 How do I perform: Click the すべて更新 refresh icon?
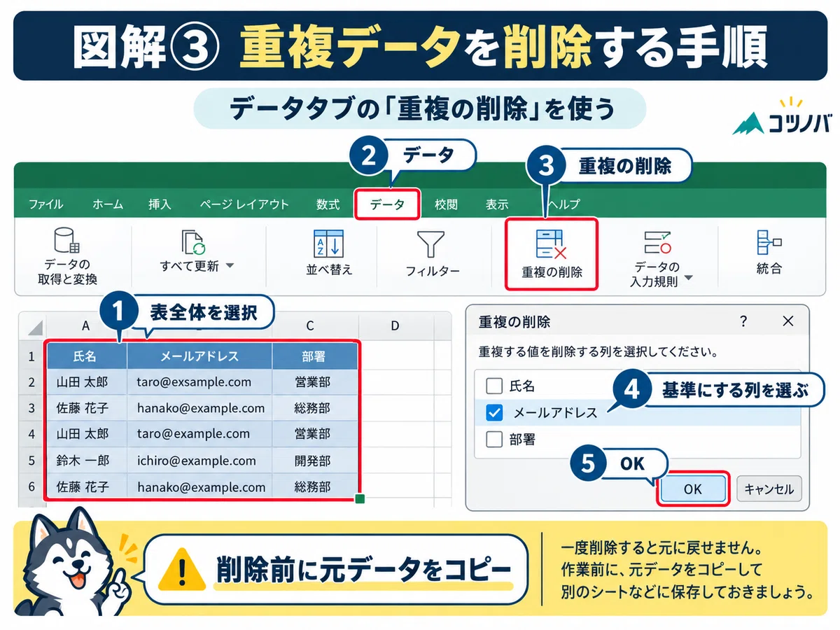(x=193, y=241)
